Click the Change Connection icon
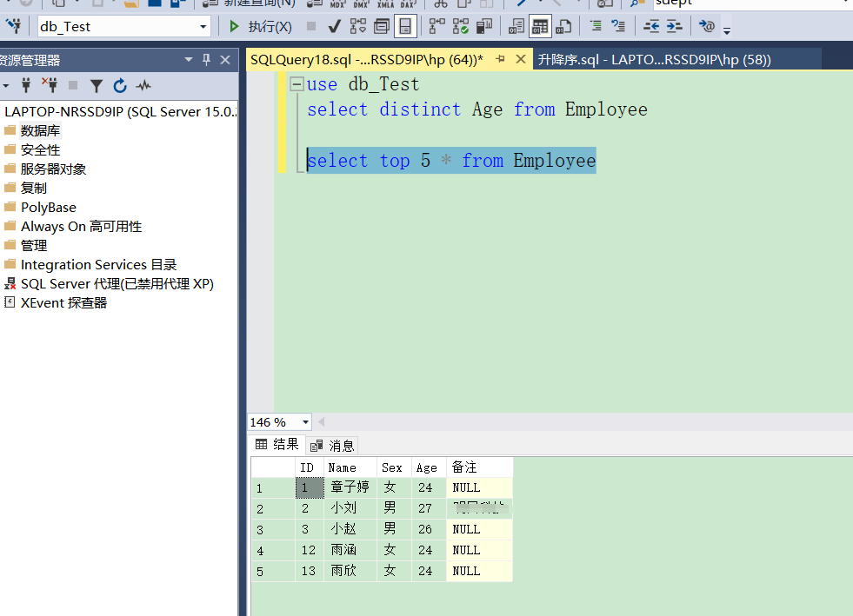853x616 pixels. coord(14,25)
